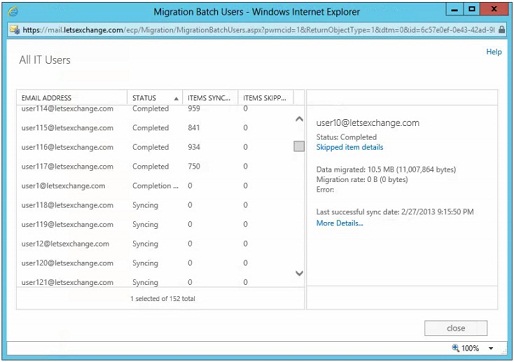Click the 100% zoom level text
Image resolution: width=514 pixels, height=362 pixels.
(x=470, y=348)
